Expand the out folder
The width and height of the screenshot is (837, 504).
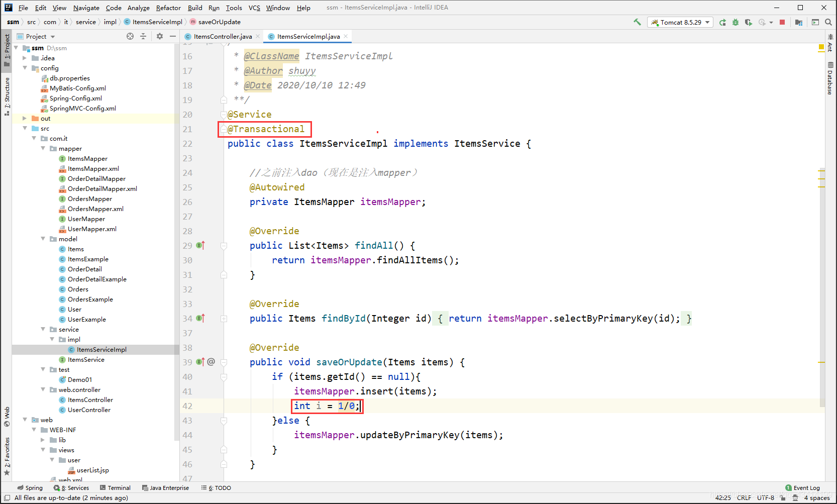[25, 119]
